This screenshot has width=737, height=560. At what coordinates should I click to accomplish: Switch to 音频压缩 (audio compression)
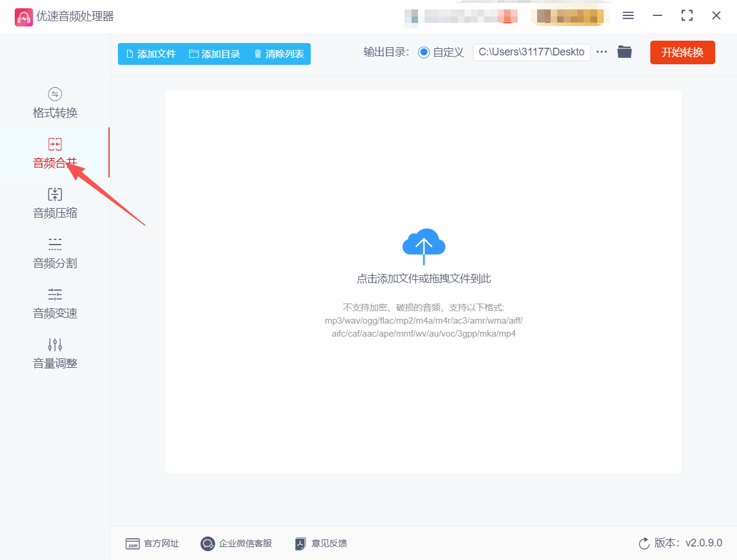coord(54,203)
